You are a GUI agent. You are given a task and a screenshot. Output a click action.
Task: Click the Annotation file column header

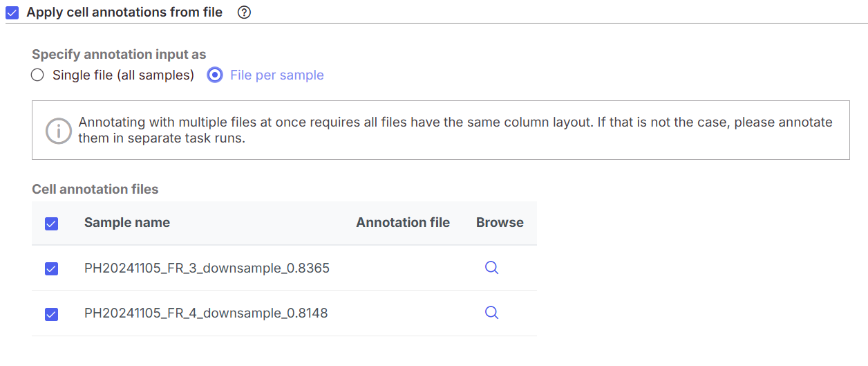(x=403, y=222)
